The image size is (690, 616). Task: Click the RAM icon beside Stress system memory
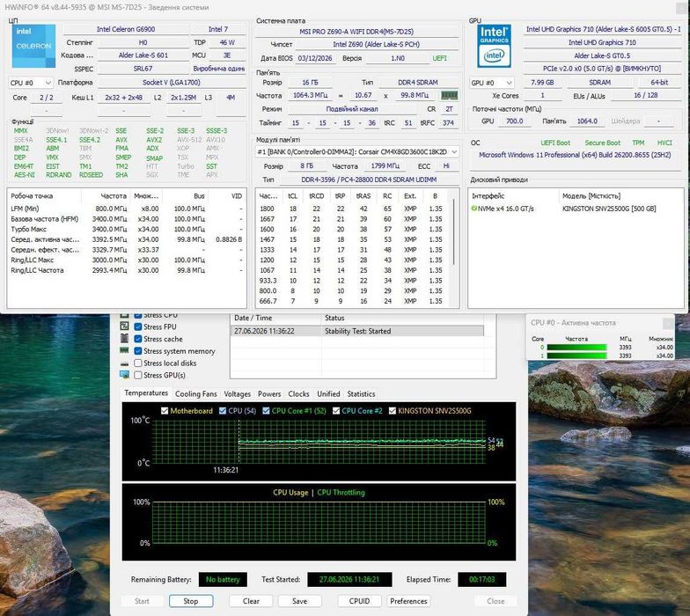tap(125, 350)
